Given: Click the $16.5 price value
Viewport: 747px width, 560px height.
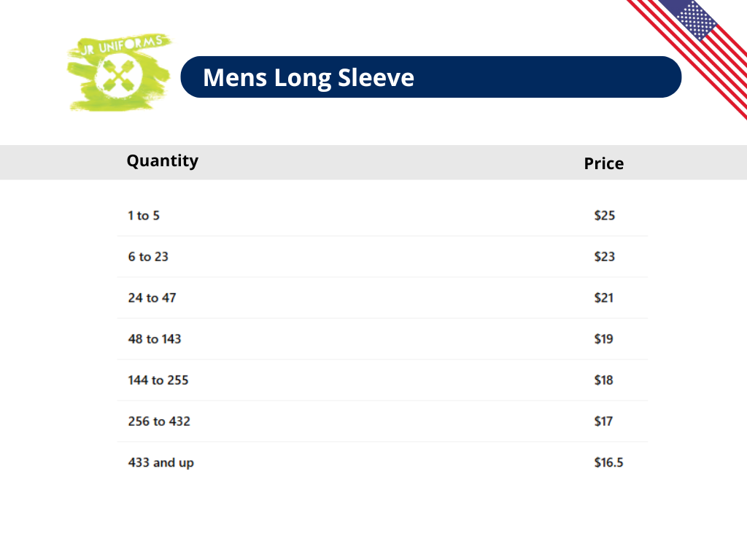Looking at the screenshot, I should [608, 462].
